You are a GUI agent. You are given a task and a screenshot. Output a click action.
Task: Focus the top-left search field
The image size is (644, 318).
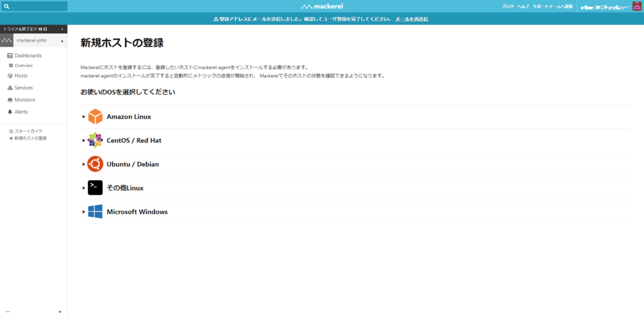34,6
